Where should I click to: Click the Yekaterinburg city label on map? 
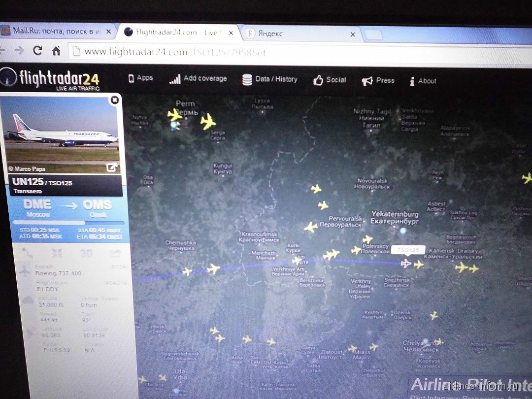(395, 218)
